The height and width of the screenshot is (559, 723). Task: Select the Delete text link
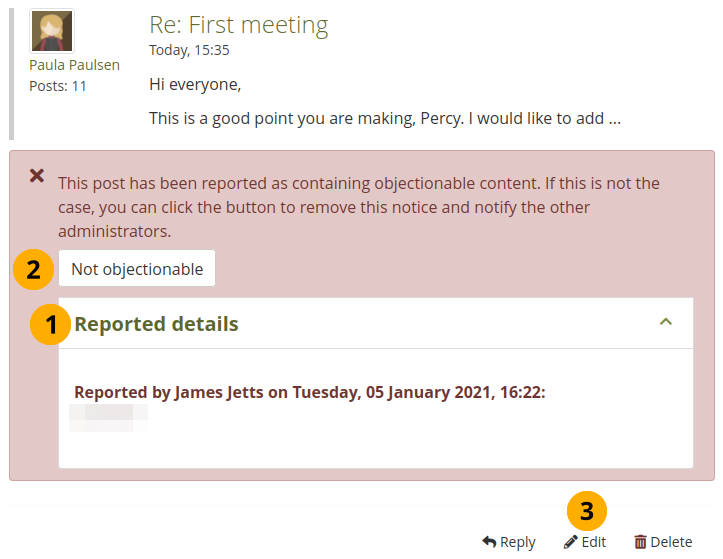[x=671, y=542]
